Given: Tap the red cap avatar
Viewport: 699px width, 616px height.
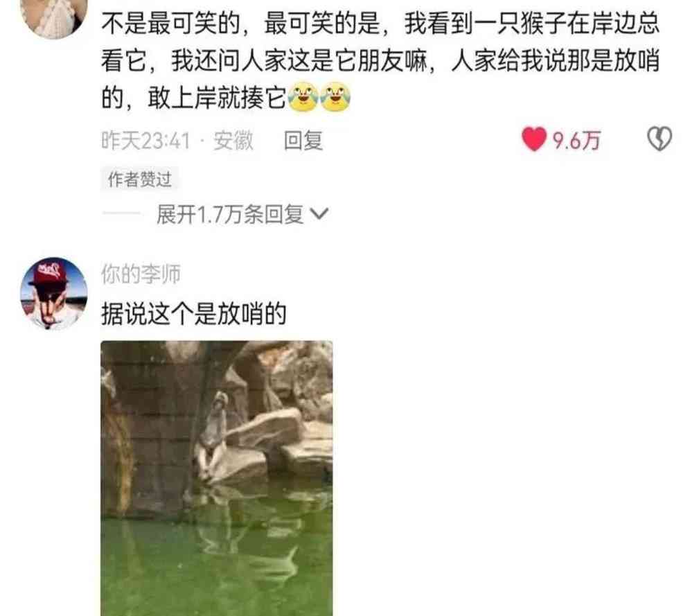Looking at the screenshot, I should pos(54,293).
